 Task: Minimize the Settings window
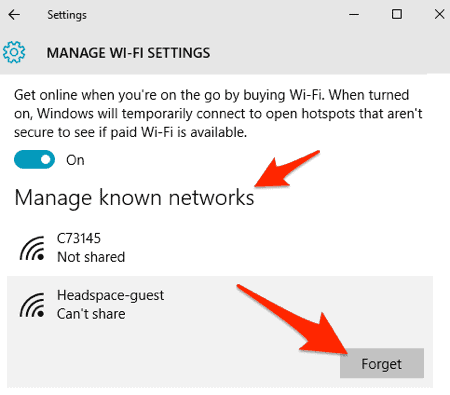[x=354, y=14]
